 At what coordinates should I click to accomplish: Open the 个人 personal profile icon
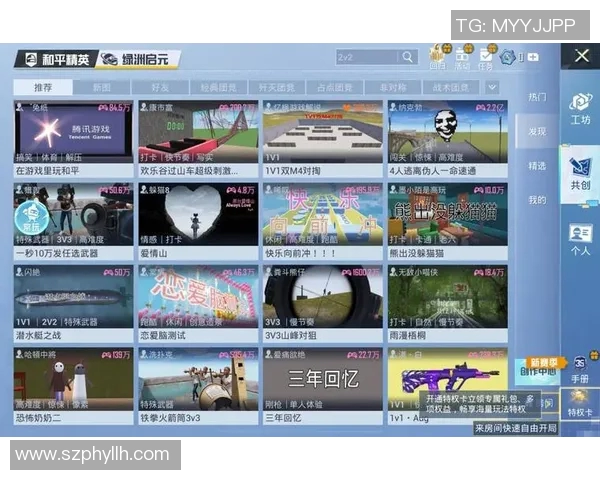click(580, 239)
